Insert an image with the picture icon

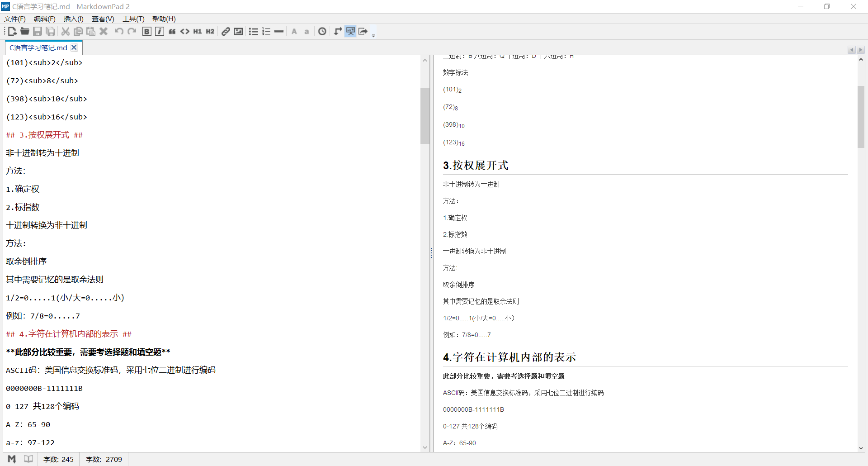click(x=238, y=31)
